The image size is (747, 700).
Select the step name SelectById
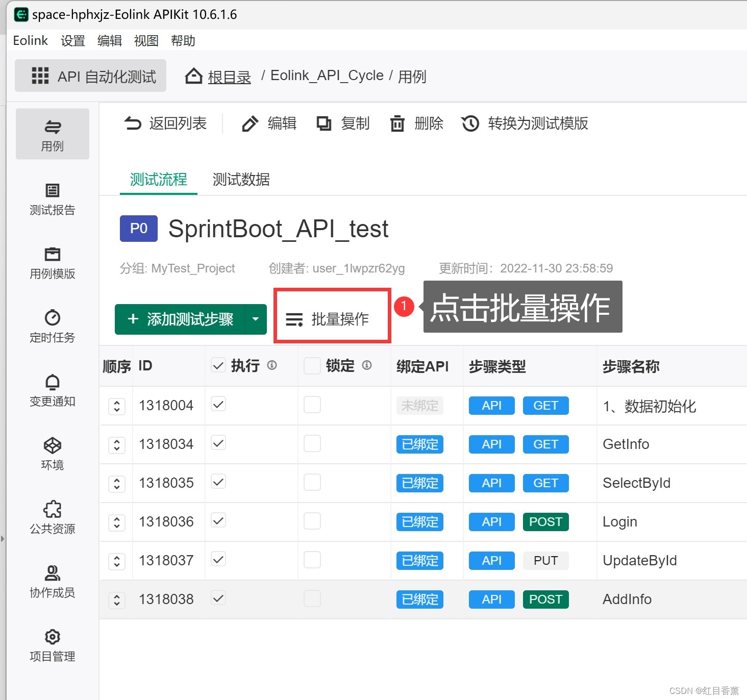click(637, 483)
